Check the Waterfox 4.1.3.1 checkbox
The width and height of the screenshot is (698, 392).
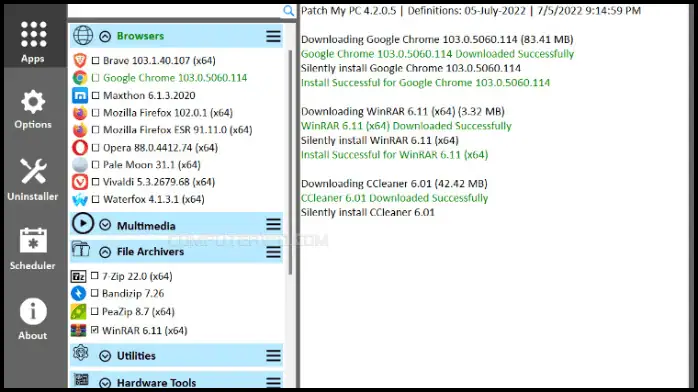[95, 199]
